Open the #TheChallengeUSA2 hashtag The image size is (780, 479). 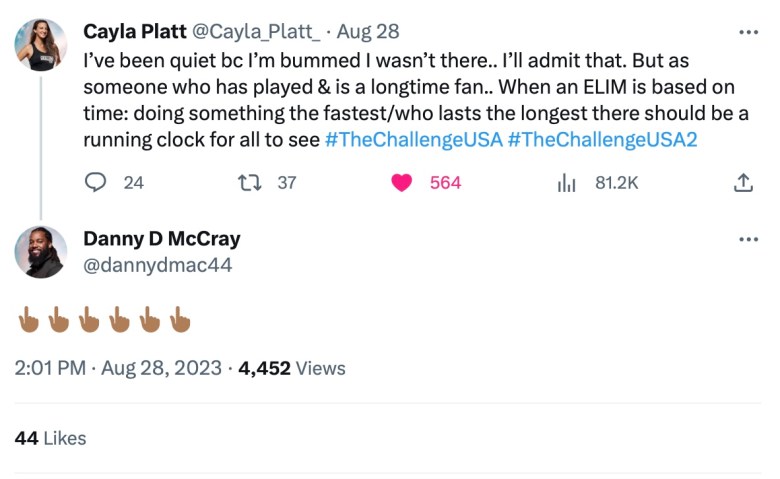[602, 139]
